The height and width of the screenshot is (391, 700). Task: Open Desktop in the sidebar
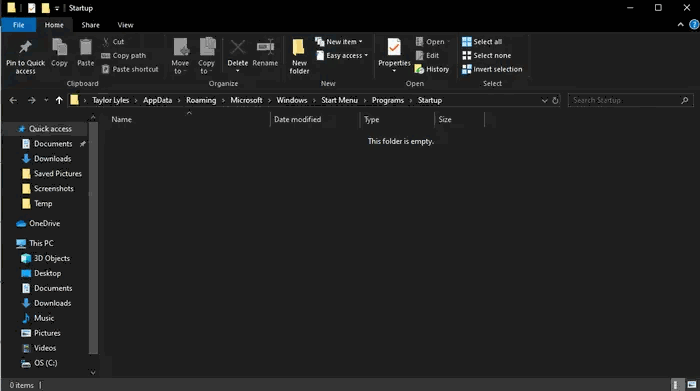pyautogui.click(x=42, y=273)
